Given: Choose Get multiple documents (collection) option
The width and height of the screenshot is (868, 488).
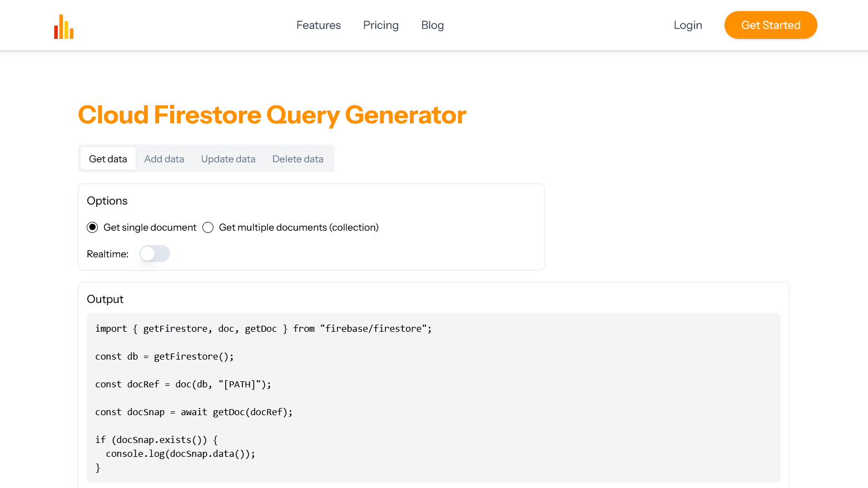Looking at the screenshot, I should [208, 227].
